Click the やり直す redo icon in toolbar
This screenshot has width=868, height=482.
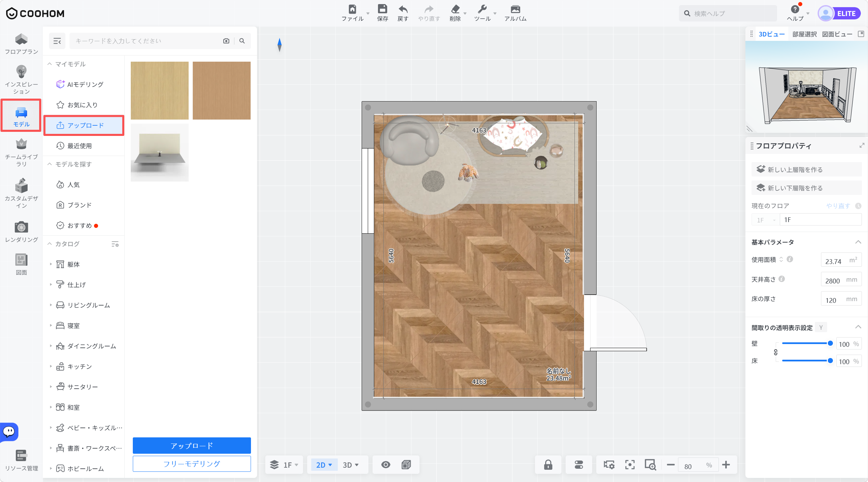[429, 9]
